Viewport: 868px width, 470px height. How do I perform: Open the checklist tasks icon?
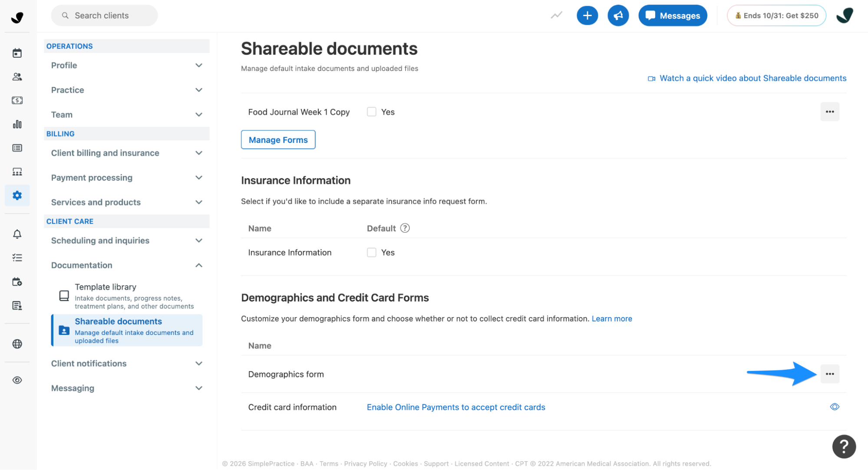point(17,258)
